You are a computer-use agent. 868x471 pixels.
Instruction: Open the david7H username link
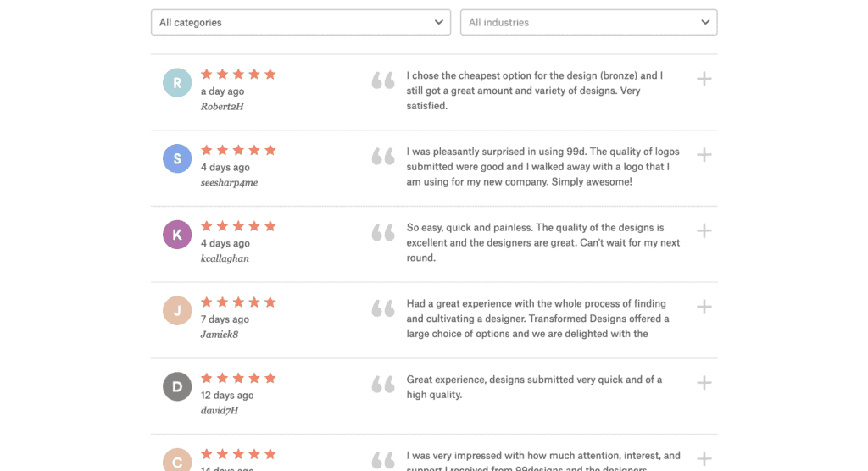point(220,410)
